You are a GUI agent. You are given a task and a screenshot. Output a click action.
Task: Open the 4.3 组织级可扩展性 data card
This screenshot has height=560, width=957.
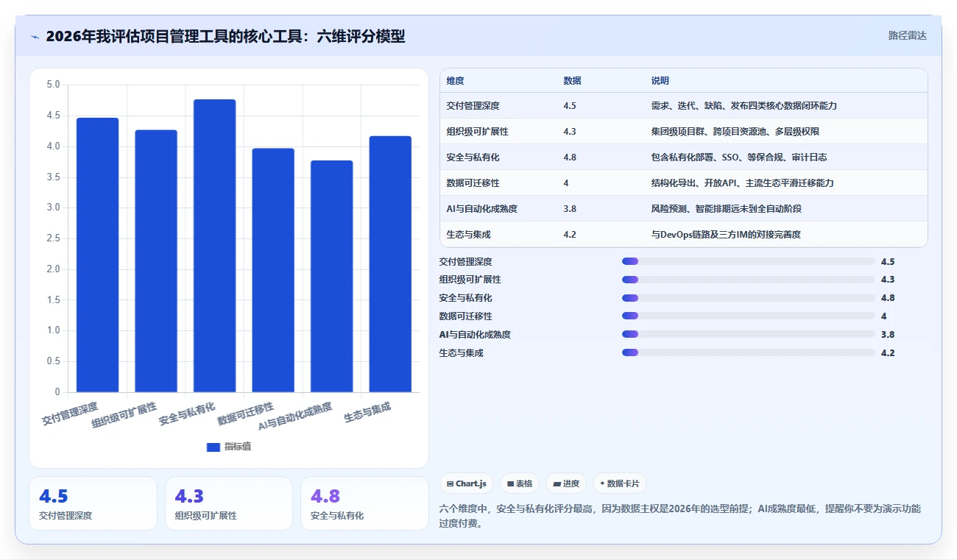tap(229, 503)
